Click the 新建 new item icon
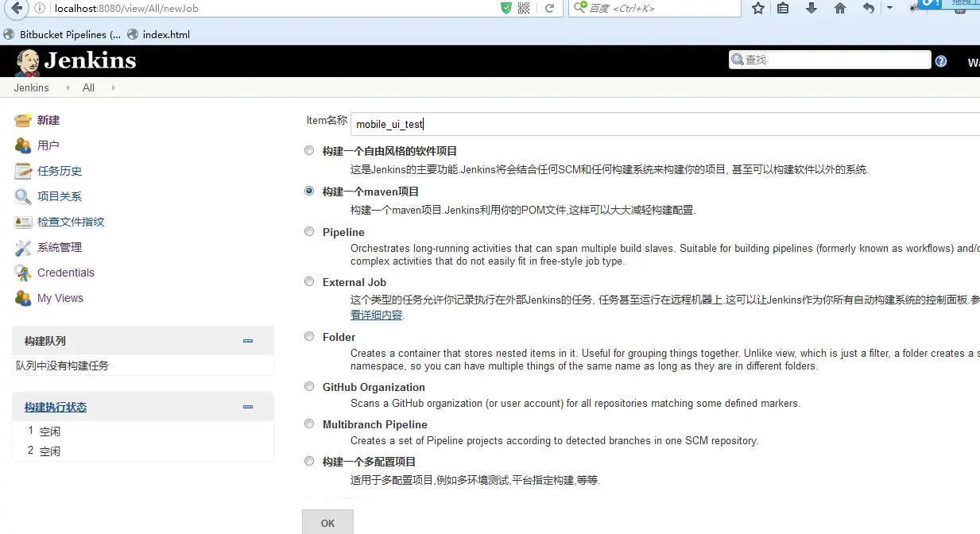This screenshot has height=534, width=980. click(x=23, y=120)
